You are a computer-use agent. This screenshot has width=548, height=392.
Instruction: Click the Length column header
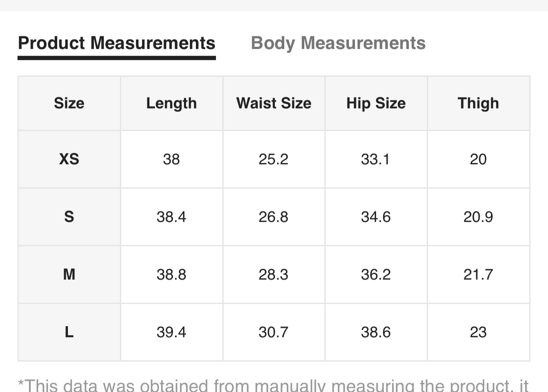[171, 103]
